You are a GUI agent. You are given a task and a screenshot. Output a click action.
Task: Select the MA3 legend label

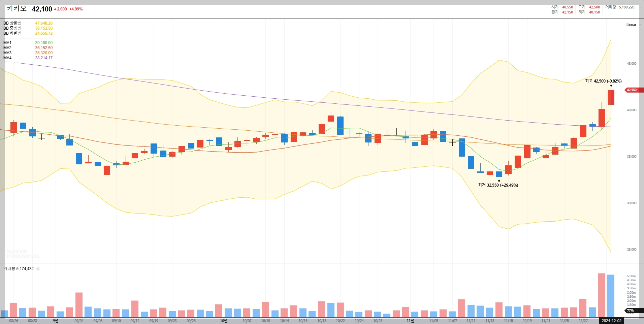(x=7, y=53)
